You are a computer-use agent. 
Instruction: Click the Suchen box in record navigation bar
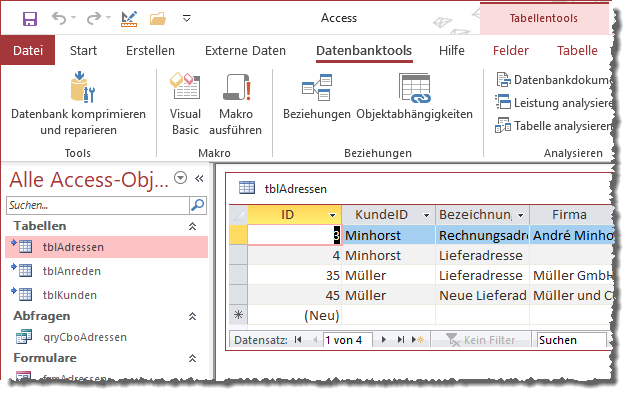pos(571,340)
